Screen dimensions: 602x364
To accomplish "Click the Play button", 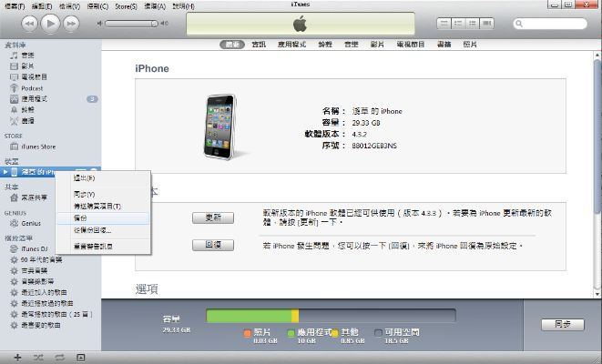I will pyautogui.click(x=50, y=24).
